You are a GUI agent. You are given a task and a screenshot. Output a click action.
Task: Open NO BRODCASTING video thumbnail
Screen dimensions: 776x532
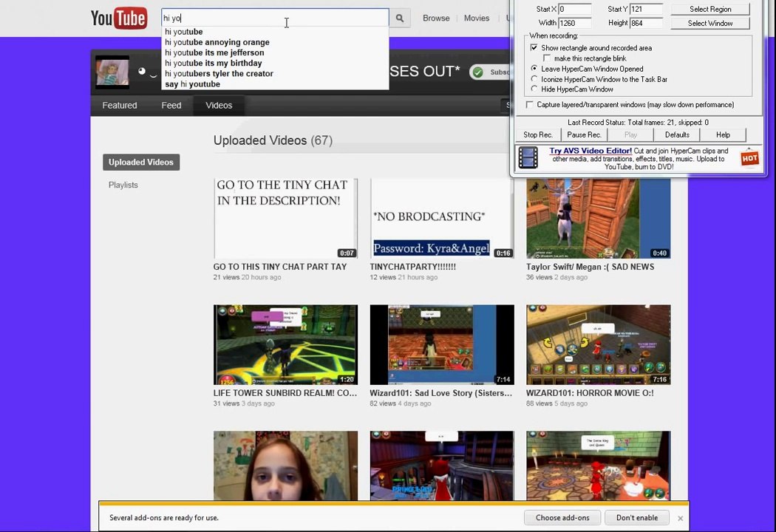tap(442, 218)
